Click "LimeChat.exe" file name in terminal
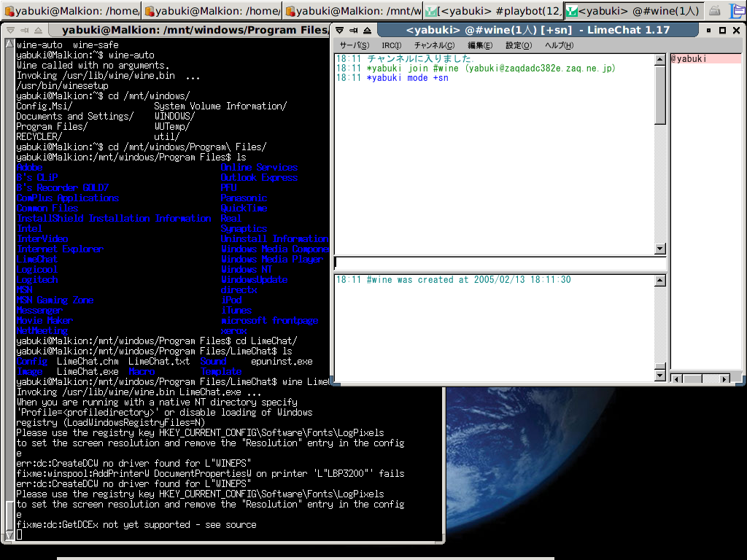This screenshot has width=747, height=560. 88,371
